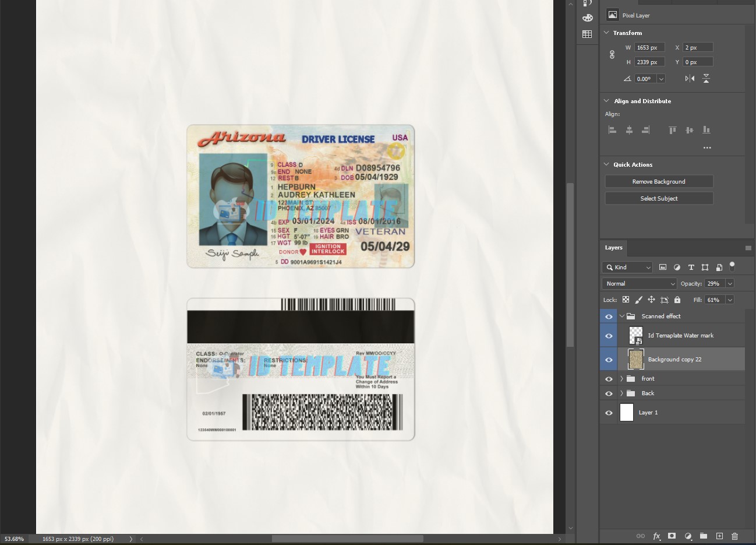Align top edges
The height and width of the screenshot is (545, 756).
(673, 130)
